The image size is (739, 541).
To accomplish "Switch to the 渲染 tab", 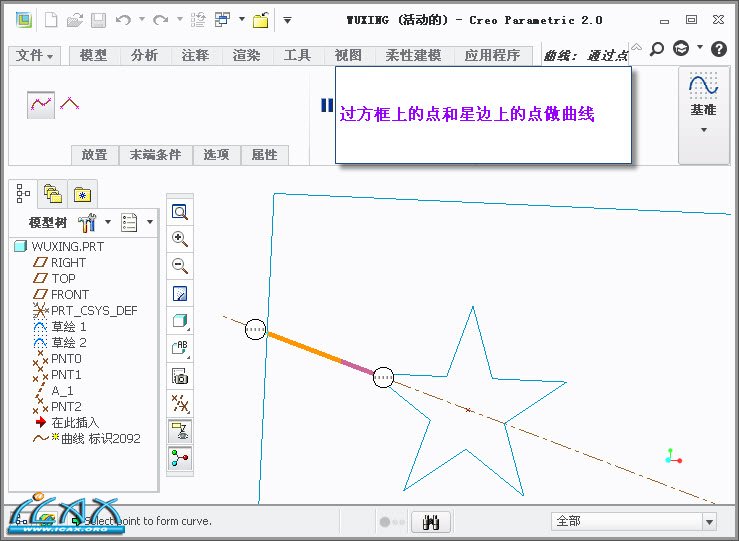I will [x=246, y=56].
